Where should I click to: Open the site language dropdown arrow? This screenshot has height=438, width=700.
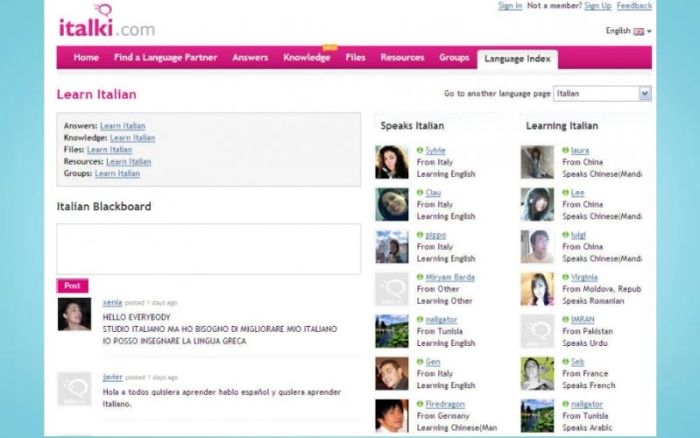[649, 31]
